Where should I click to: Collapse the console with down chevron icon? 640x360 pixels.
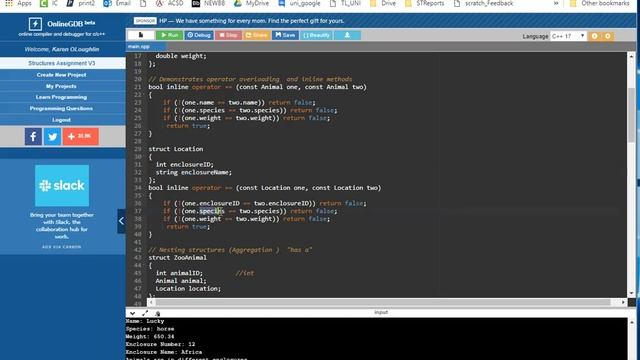pos(132,313)
